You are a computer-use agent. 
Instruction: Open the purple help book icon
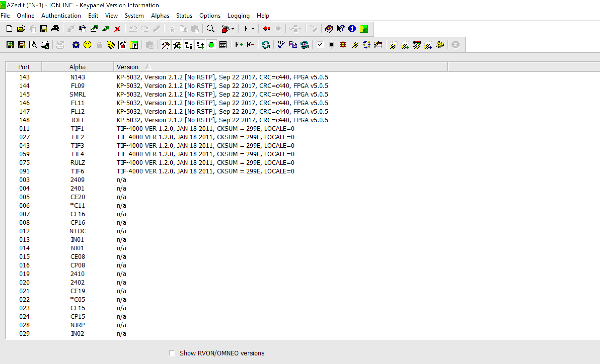click(x=329, y=29)
